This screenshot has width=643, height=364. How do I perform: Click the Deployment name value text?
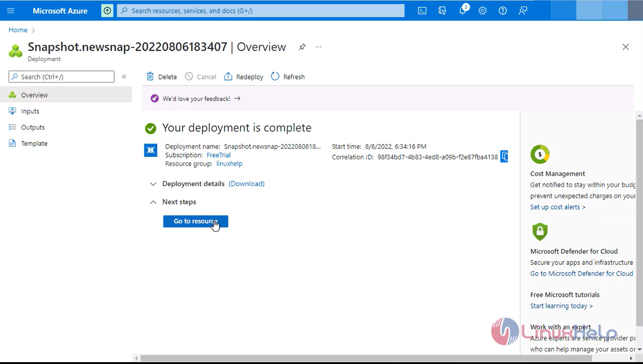[272, 146]
